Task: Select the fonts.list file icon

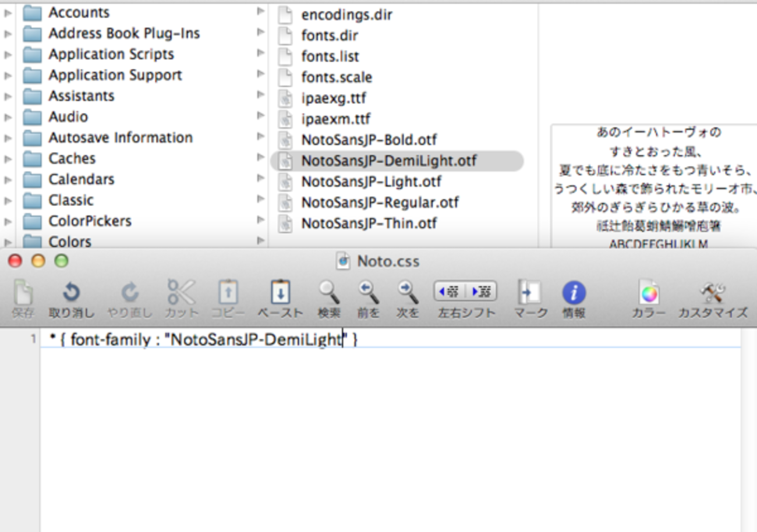Action: click(285, 56)
